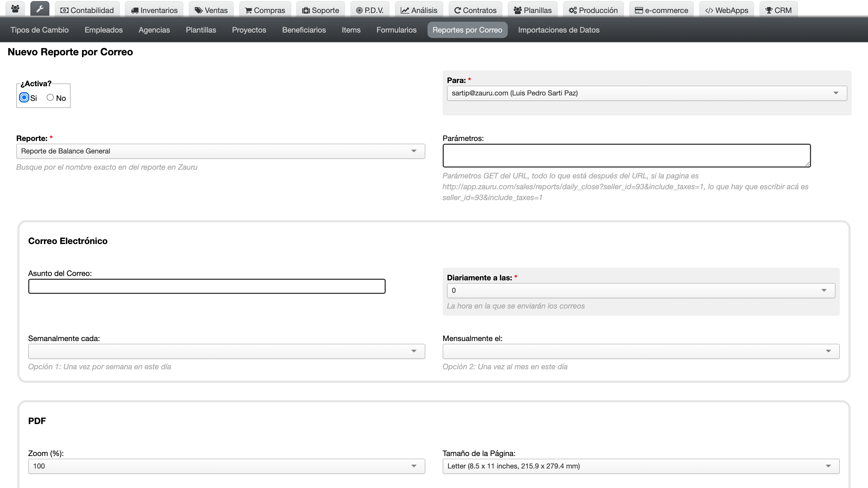This screenshot has height=488, width=868.
Task: Open the users group icon tab
Action: [15, 9]
